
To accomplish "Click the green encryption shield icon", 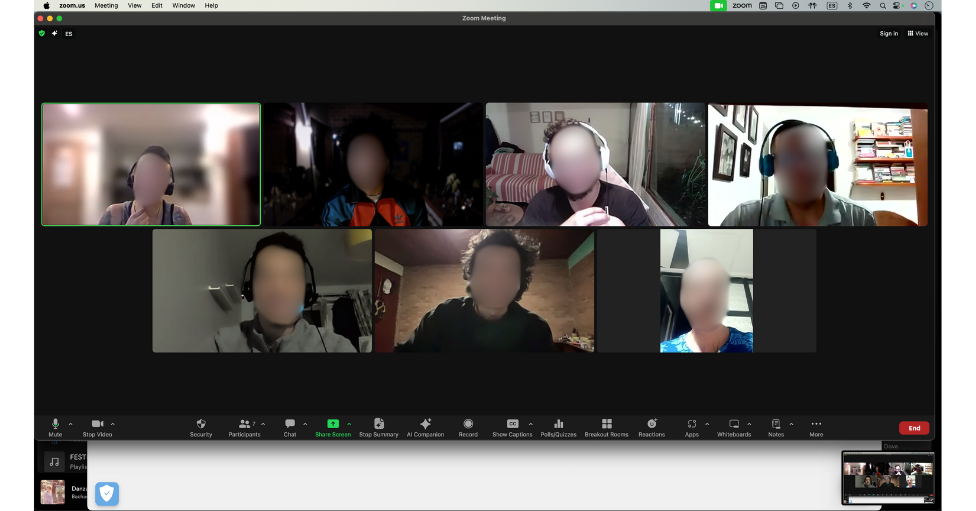I will pyautogui.click(x=42, y=34).
